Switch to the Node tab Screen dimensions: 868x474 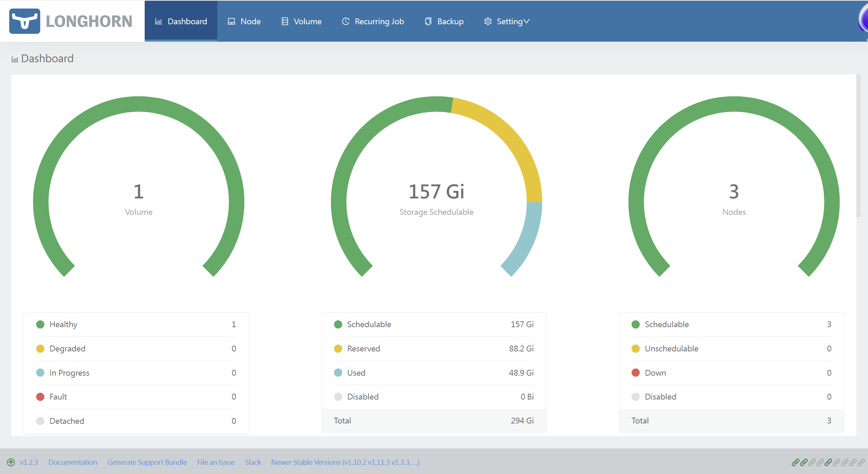244,22
